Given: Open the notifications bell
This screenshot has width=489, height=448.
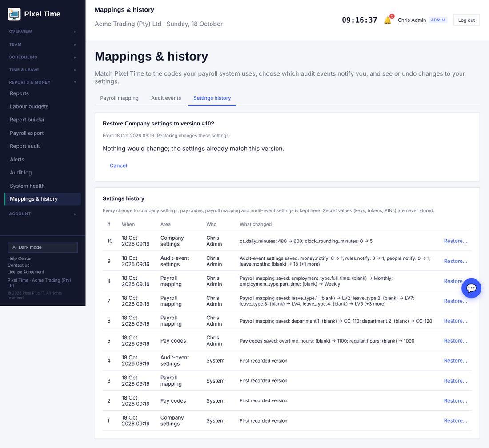Looking at the screenshot, I should (388, 20).
